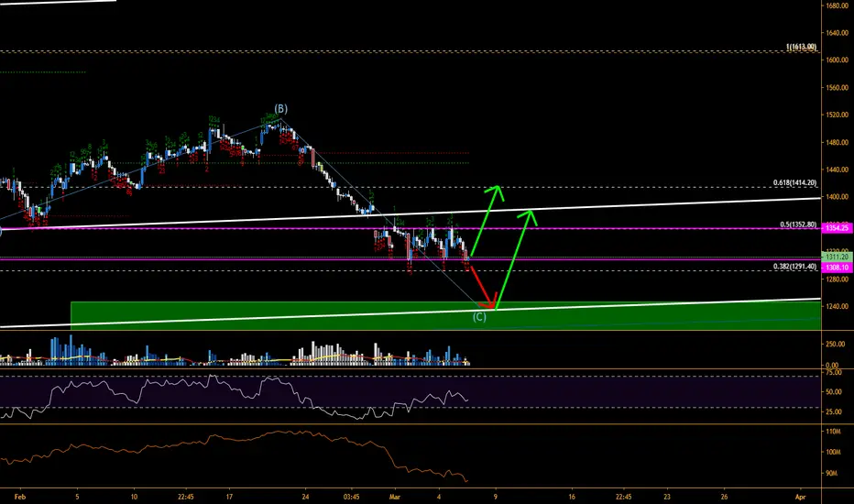Click the Feb date label on time axis
The height and width of the screenshot is (504, 854).
[20, 497]
